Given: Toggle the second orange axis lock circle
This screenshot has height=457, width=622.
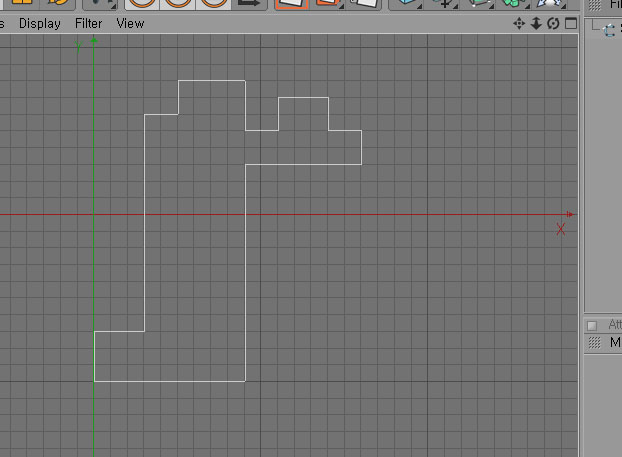Looking at the screenshot, I should [178, 4].
